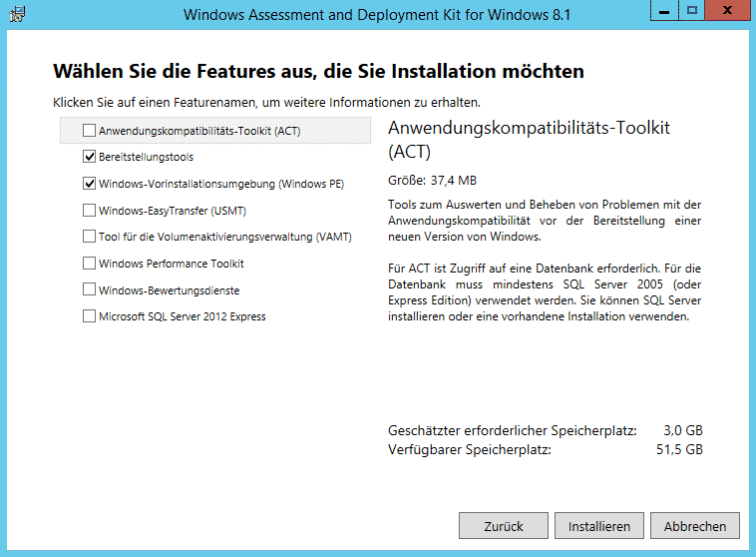Click the Microsoft SQL Server 2012 Express label

coord(183,316)
